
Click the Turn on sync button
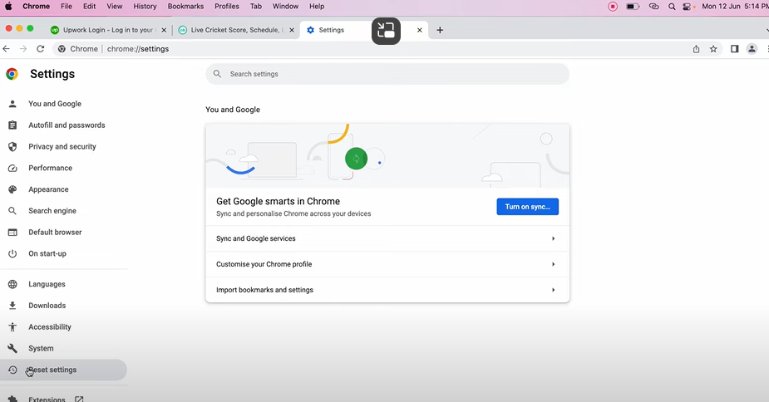click(x=528, y=206)
